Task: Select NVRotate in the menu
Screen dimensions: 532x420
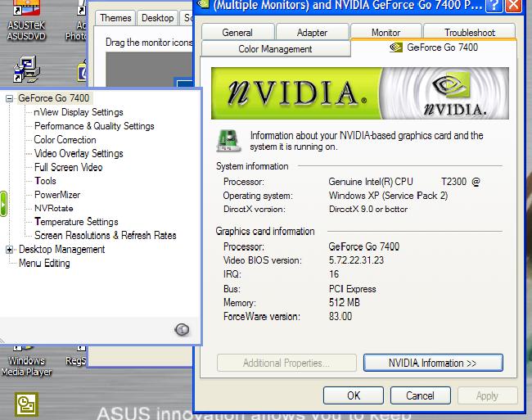Action: tap(54, 208)
